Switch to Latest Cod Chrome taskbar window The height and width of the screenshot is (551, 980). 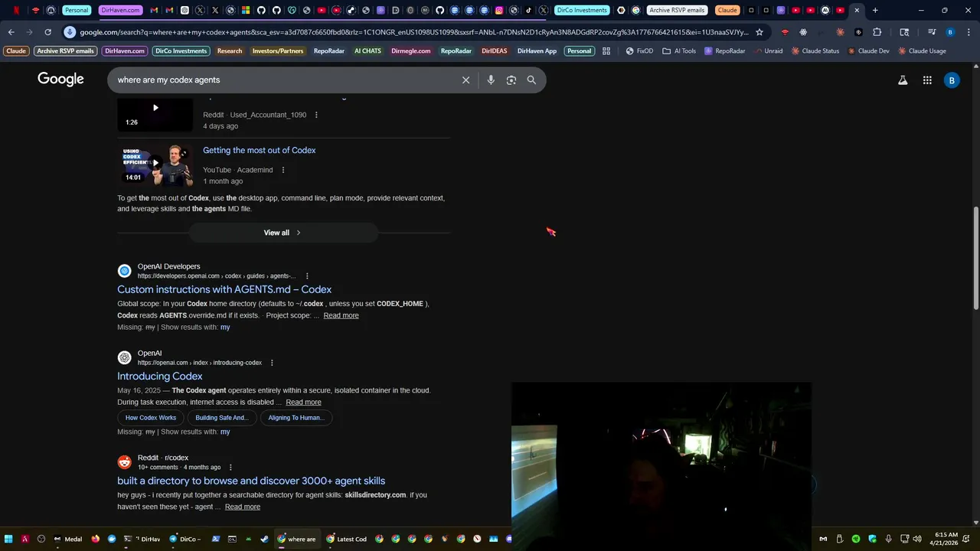coord(346,539)
